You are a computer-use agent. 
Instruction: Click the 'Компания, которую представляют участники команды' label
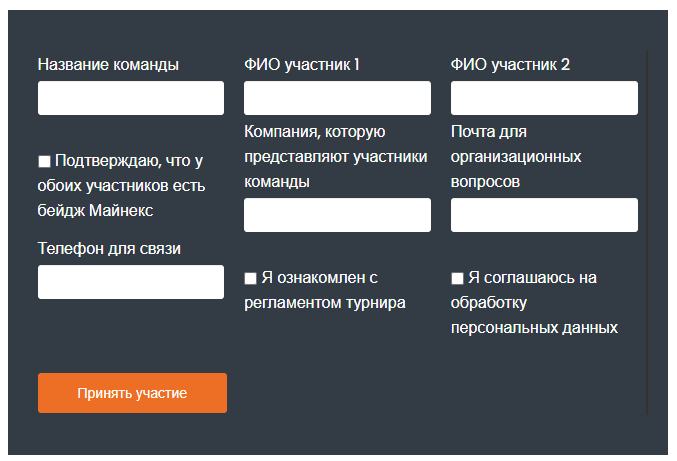point(335,156)
